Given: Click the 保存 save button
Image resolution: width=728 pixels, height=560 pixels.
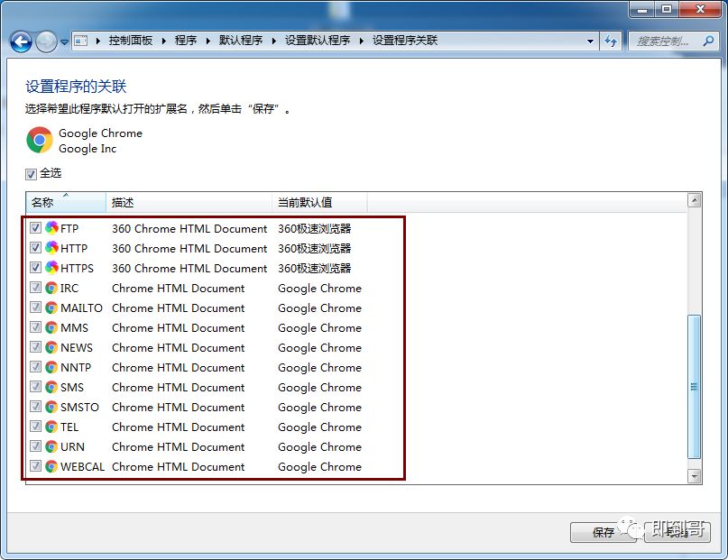Looking at the screenshot, I should [x=604, y=532].
